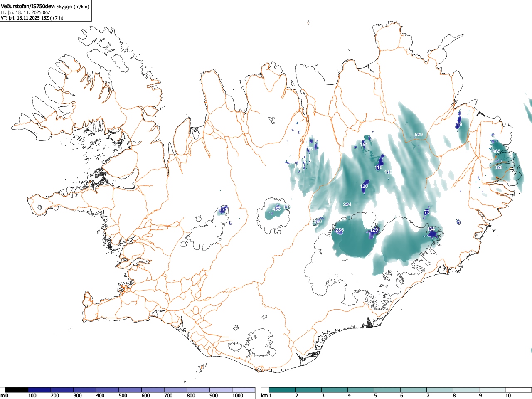Click the '5' km legend tick label

pyautogui.click(x=375, y=396)
